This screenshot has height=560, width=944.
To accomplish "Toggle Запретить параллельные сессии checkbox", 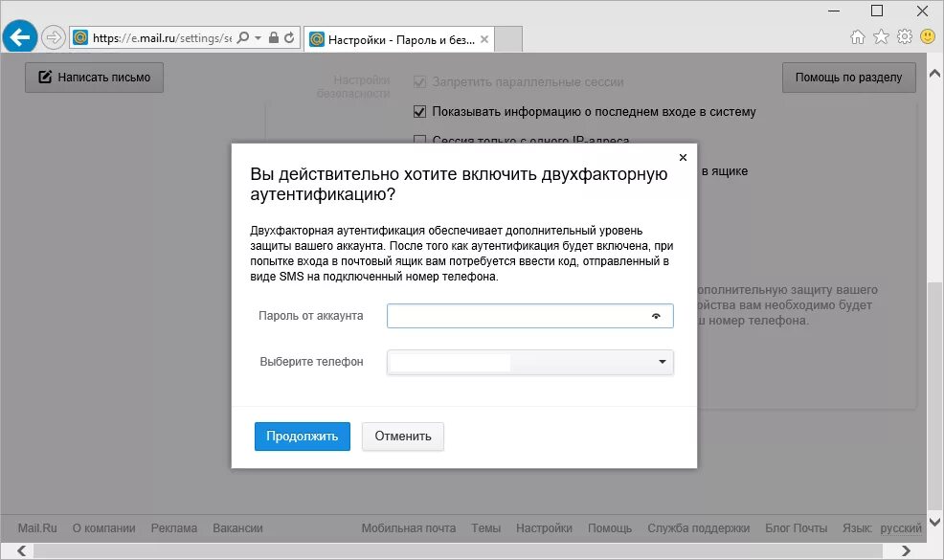I will coord(419,82).
